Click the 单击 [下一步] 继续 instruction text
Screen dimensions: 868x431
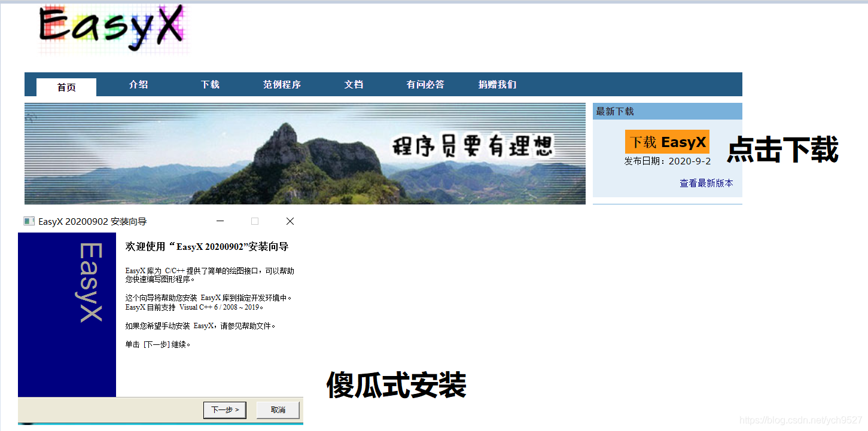coord(158,344)
